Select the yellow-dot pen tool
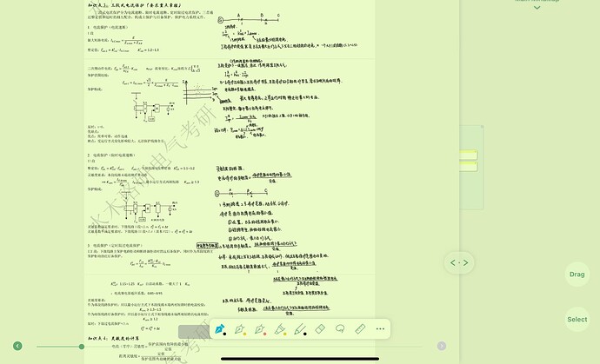Viewport: 600px width, 364px height. click(x=240, y=329)
